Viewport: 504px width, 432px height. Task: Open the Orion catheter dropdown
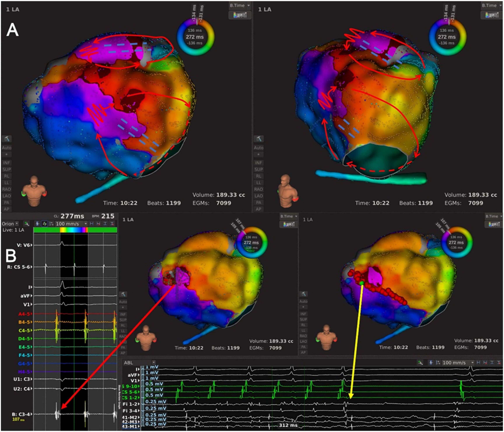(x=17, y=224)
